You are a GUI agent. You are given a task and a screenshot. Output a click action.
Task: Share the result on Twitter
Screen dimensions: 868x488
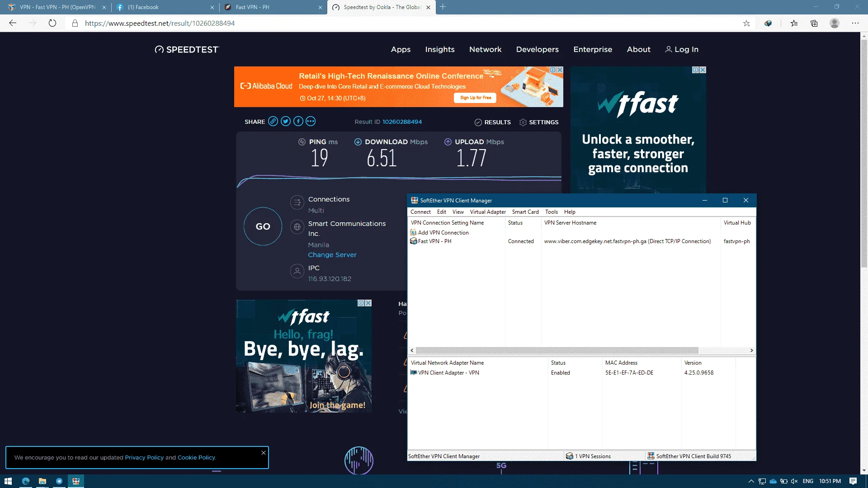coord(285,121)
